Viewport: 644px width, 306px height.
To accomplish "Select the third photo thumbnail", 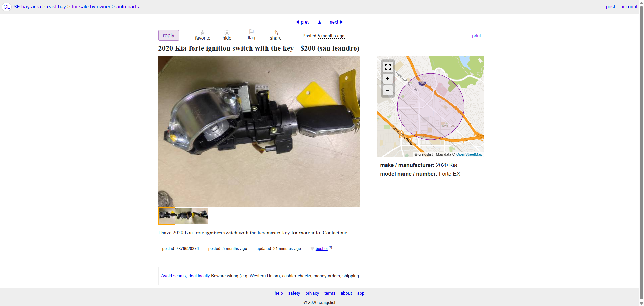I will pos(200,216).
